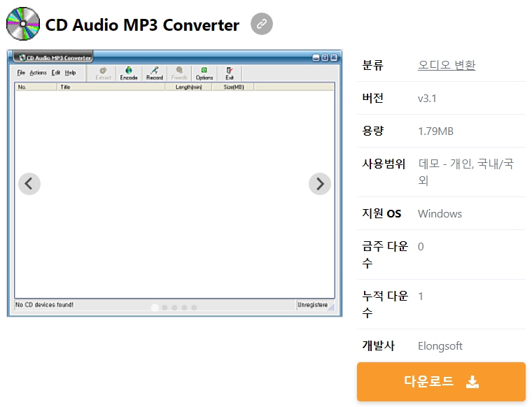532x407 pixels.
Task: Click the Size(MB) column header
Action: point(233,87)
